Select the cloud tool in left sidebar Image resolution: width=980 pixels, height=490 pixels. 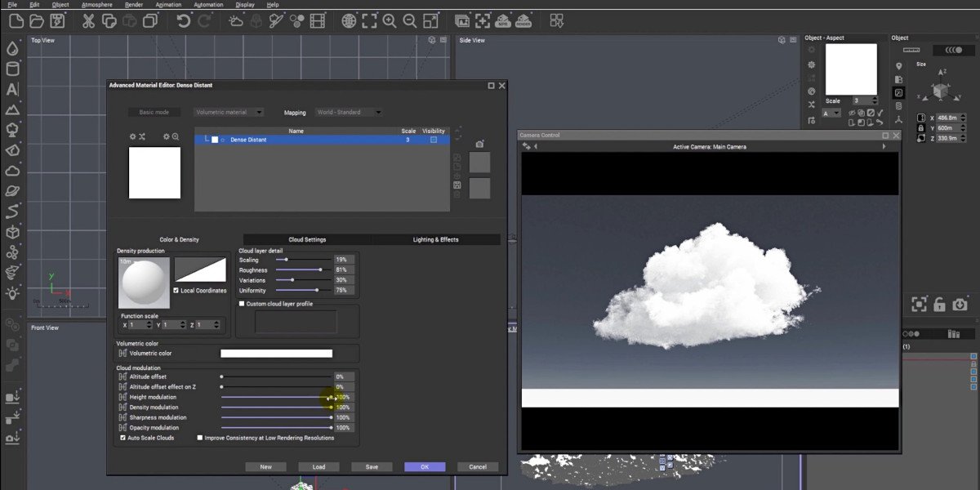[x=12, y=171]
